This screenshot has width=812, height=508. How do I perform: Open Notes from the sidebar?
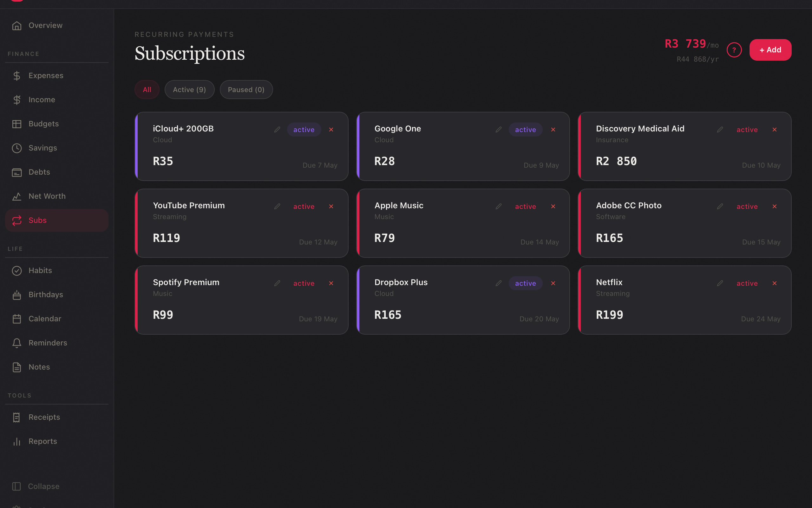(x=57, y=367)
